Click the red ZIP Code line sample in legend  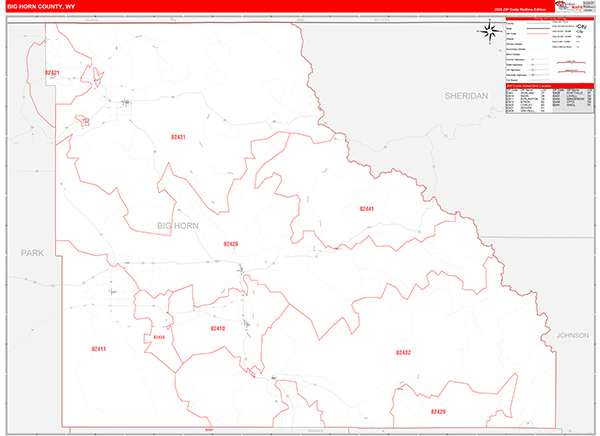click(538, 34)
